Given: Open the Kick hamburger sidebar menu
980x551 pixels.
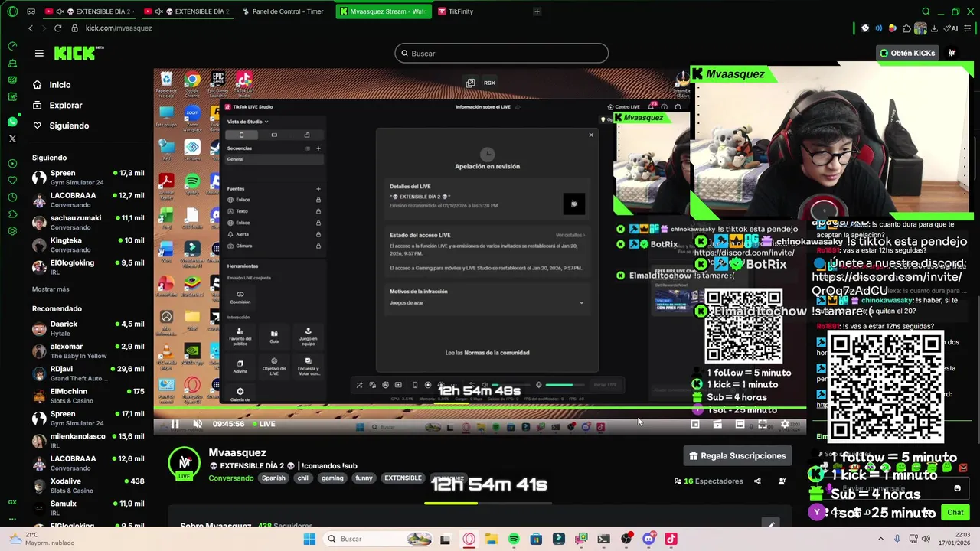Looking at the screenshot, I should click(39, 53).
